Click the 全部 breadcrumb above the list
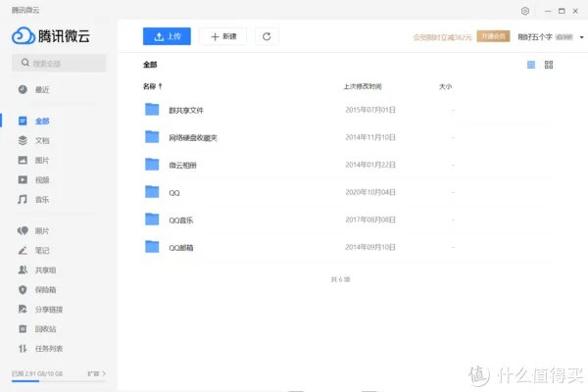The height and width of the screenshot is (392, 588). click(150, 65)
